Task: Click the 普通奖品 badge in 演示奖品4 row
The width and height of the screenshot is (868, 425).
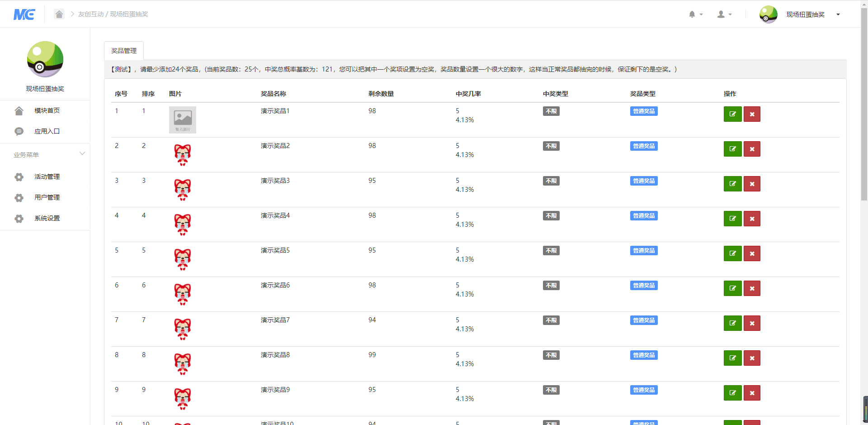Action: click(644, 216)
